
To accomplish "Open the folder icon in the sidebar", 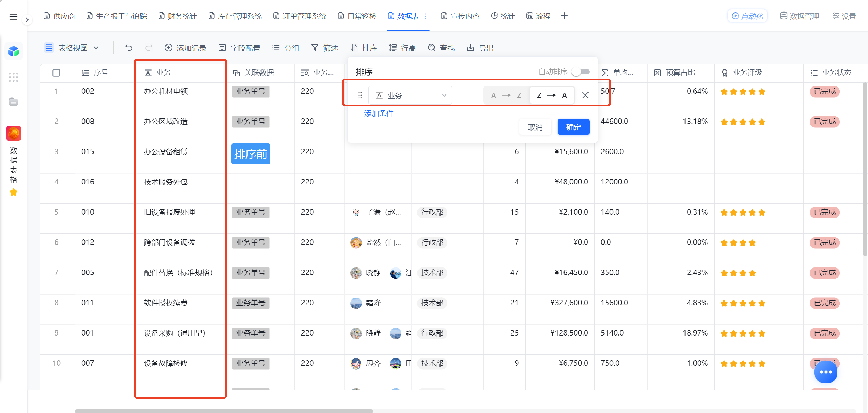I will pyautogui.click(x=14, y=102).
